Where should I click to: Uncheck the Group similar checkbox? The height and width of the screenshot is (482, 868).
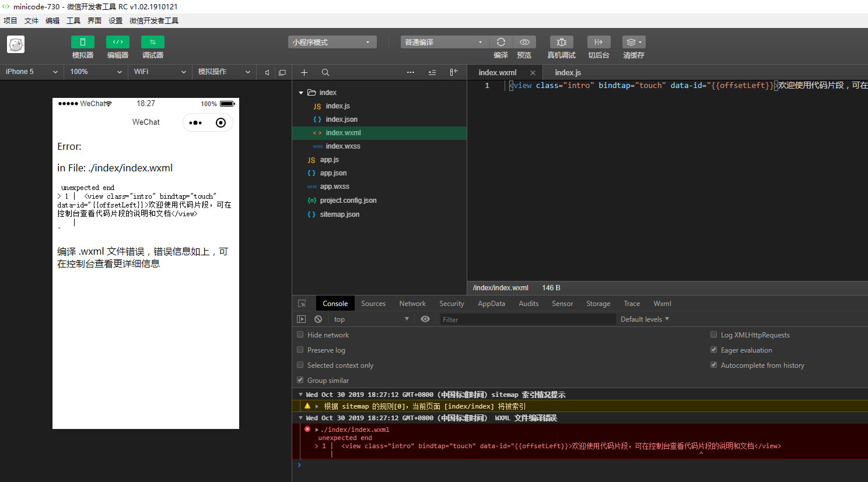(300, 380)
